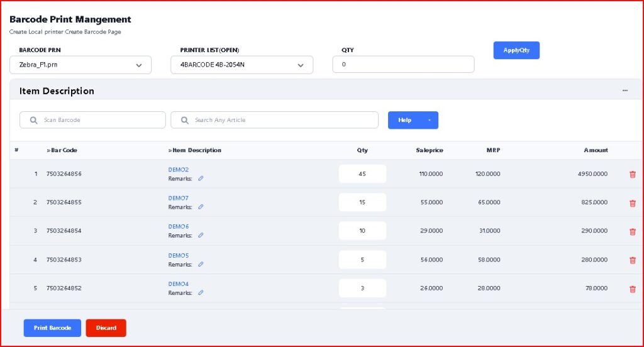Screen dimensions: 644x347
Task: Click the three-dot options in Item Description
Action: tap(625, 91)
